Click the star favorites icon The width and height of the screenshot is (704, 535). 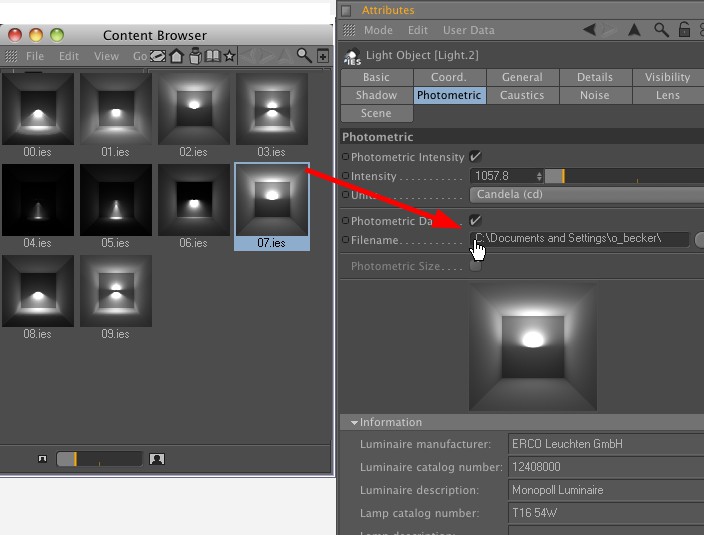[230, 56]
